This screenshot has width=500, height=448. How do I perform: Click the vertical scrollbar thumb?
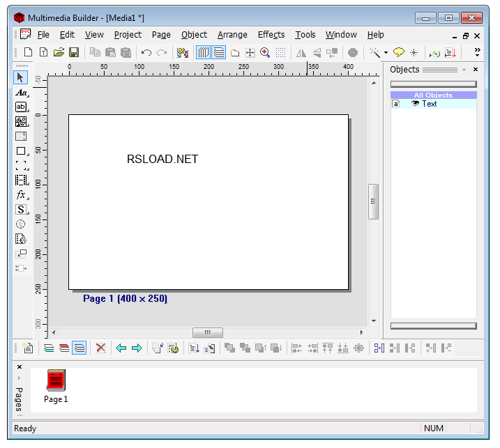coord(373,201)
